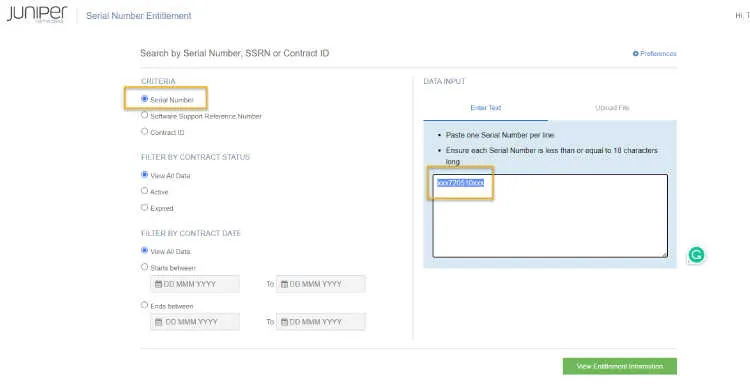Click the FILTER BY CONTRACT STATUS heading

[x=195, y=157]
